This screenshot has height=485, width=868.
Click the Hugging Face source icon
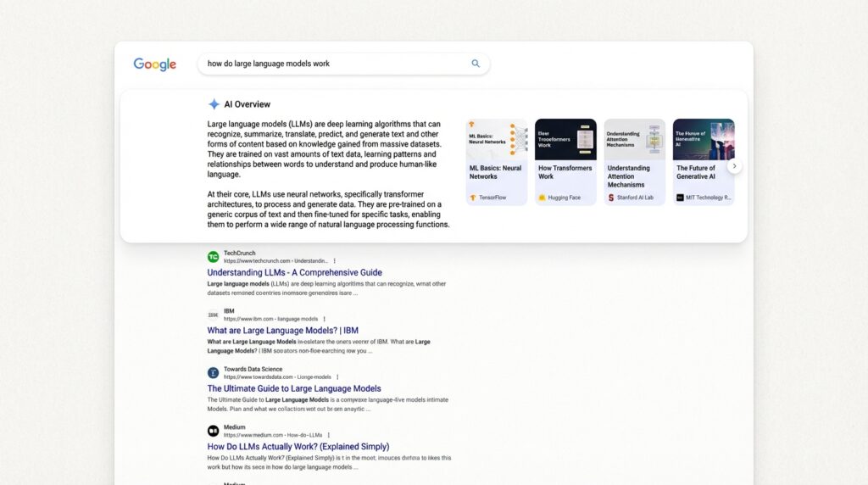coord(542,198)
